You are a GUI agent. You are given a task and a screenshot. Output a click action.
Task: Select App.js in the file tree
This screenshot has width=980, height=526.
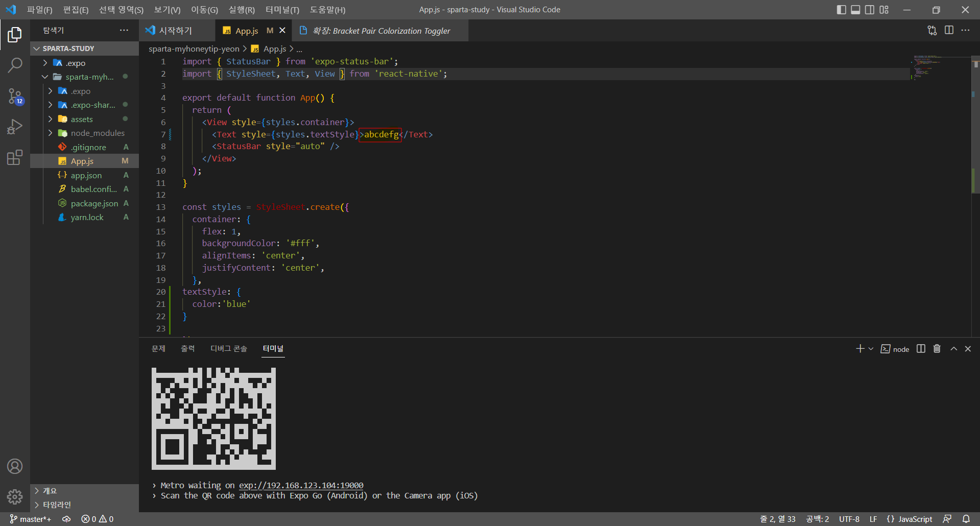(84, 161)
